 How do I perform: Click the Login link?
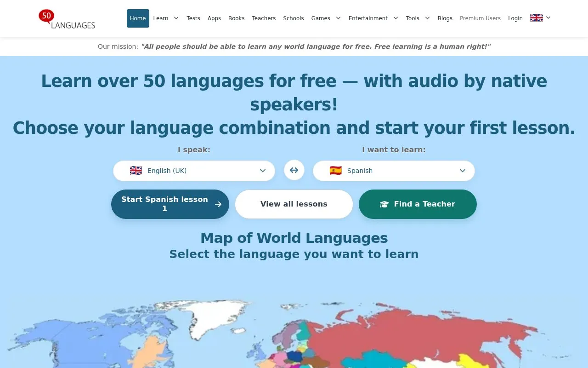click(x=515, y=18)
